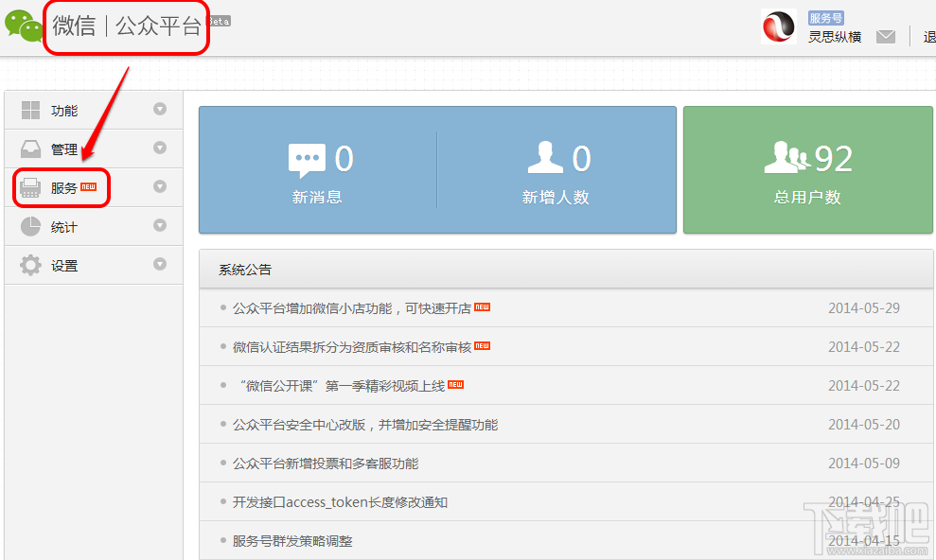Expand the 功能 menu arrow
This screenshot has width=936, height=560.
[159, 109]
